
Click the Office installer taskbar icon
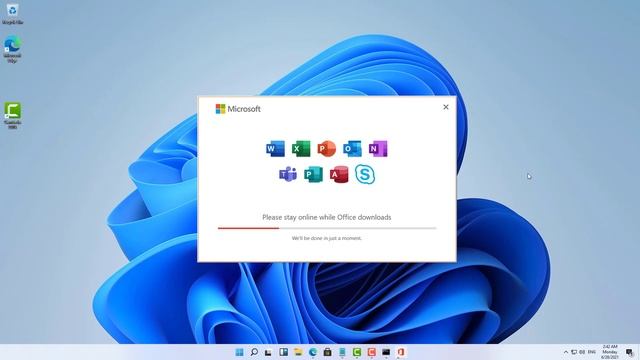click(x=401, y=352)
